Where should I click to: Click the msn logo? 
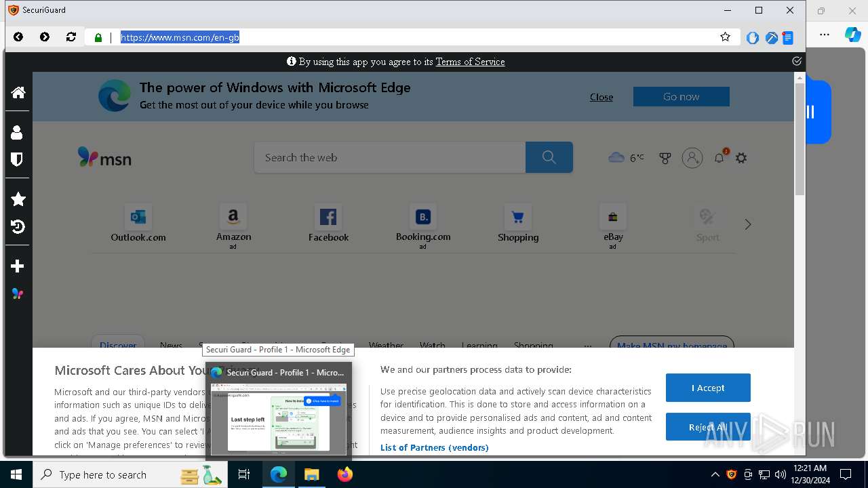point(104,157)
